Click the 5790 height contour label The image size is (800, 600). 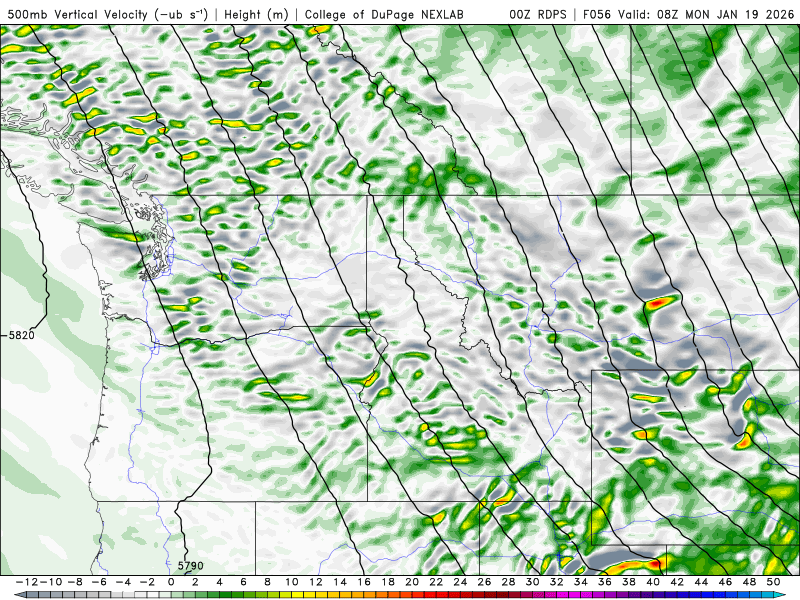[191, 566]
